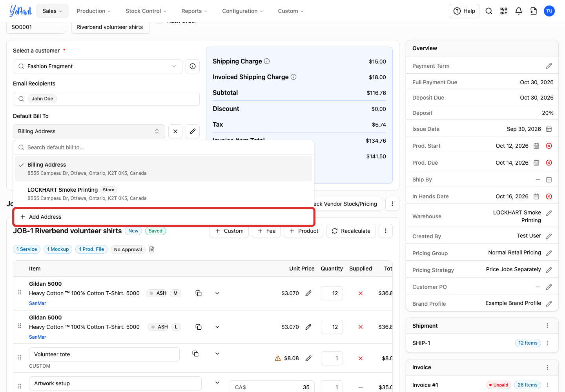Open the Sales menu
The height and width of the screenshot is (392, 565).
tap(52, 11)
